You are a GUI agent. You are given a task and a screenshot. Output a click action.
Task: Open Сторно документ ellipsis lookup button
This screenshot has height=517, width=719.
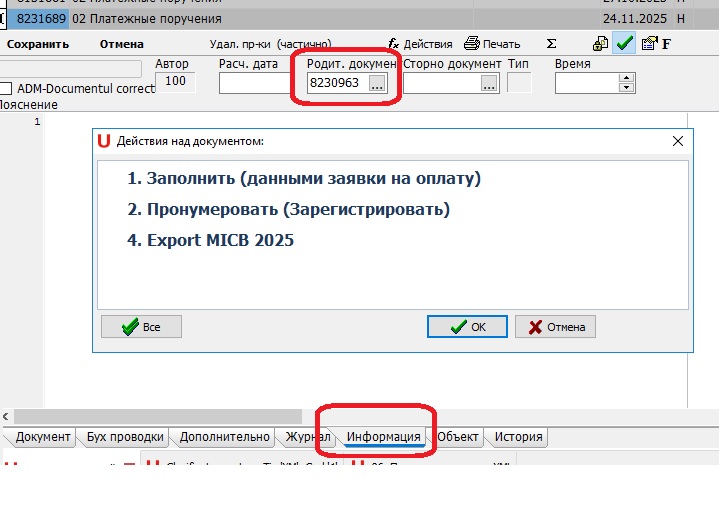[489, 83]
